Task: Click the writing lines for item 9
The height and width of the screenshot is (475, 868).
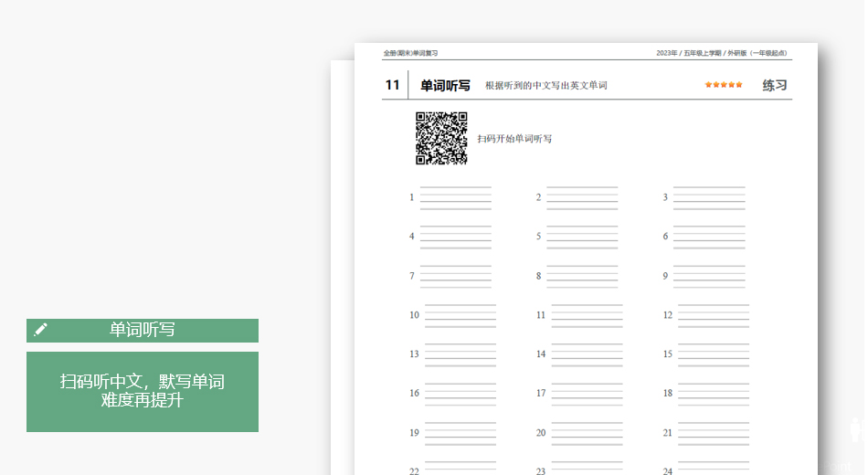Action: 709,277
